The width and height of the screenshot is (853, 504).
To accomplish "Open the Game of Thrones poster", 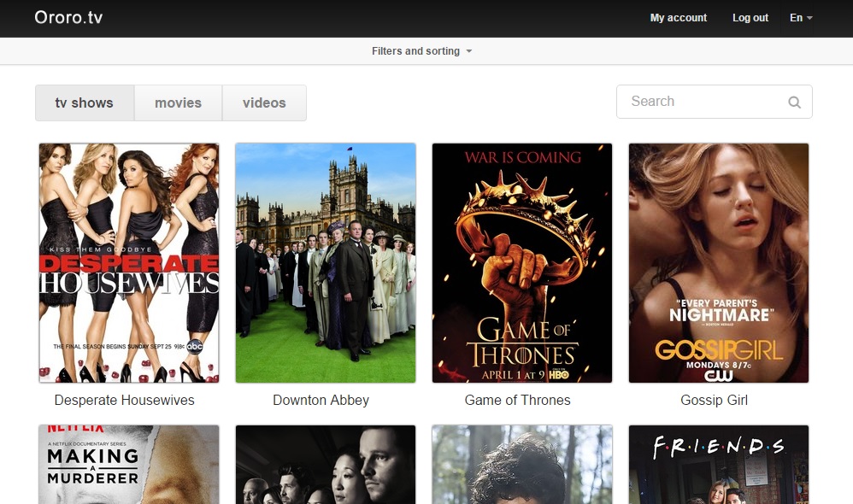I will click(522, 263).
